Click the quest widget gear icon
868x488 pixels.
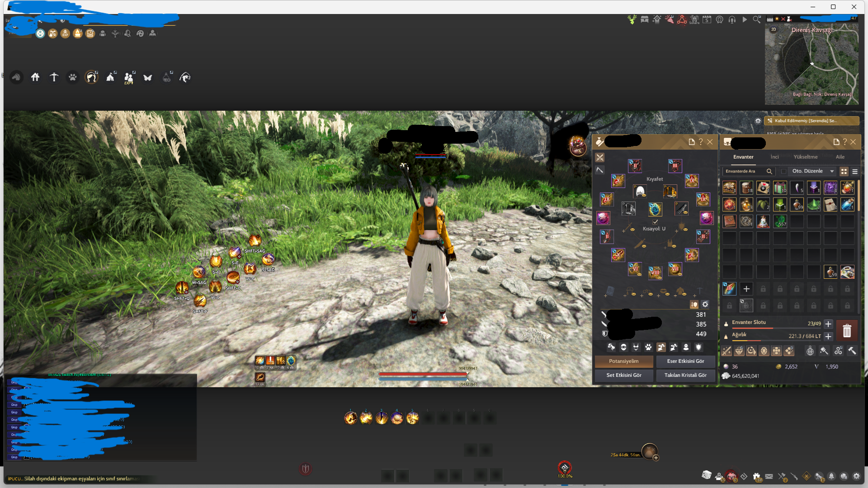coord(758,121)
